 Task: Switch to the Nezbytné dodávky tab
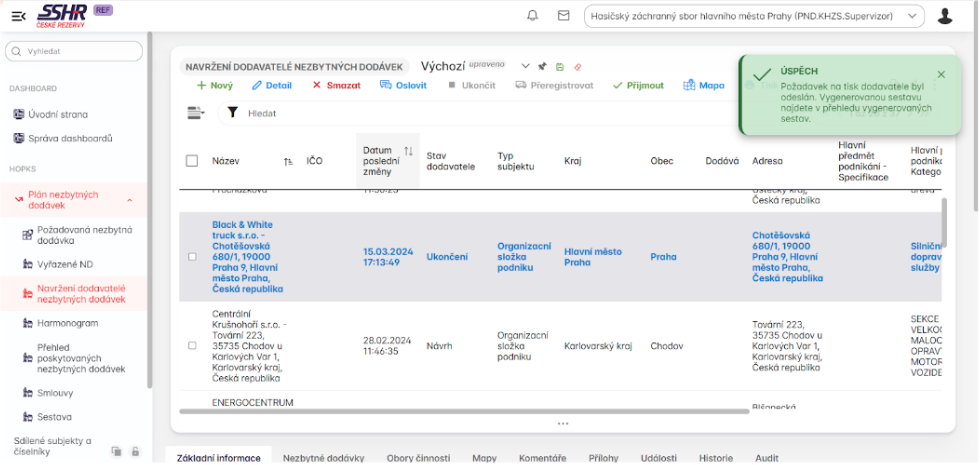click(x=323, y=457)
